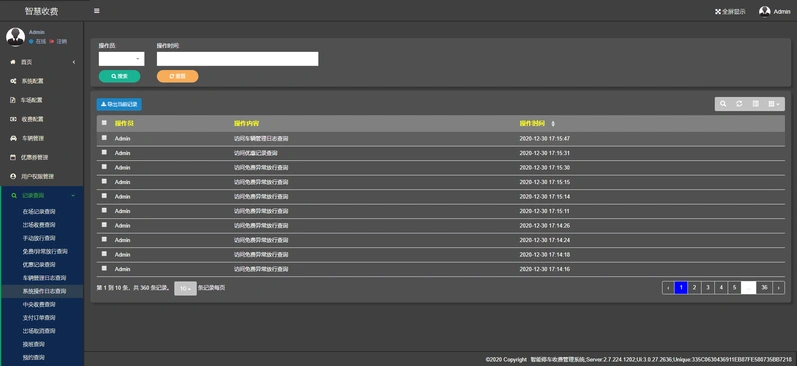Click the 操作时间 date input field

[237, 59]
